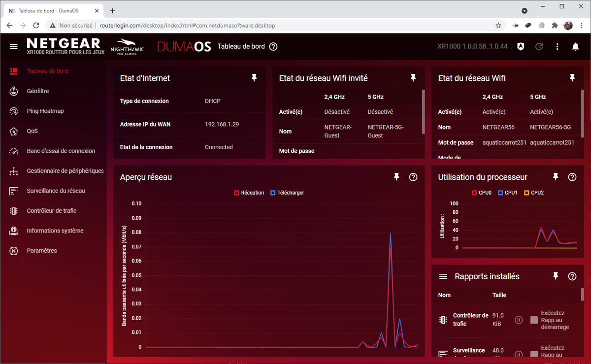The height and width of the screenshot is (364, 591).
Task: Click the QoS sidebar icon
Action: point(14,131)
